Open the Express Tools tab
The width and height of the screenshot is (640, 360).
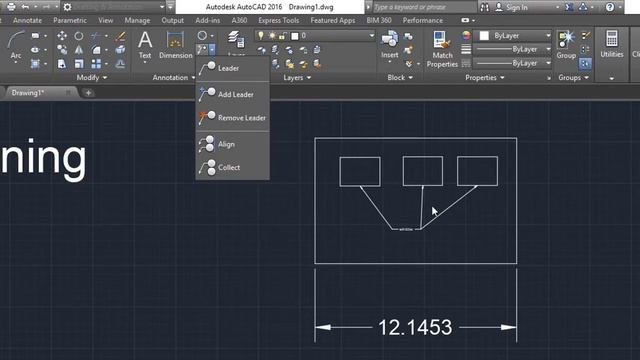point(278,20)
